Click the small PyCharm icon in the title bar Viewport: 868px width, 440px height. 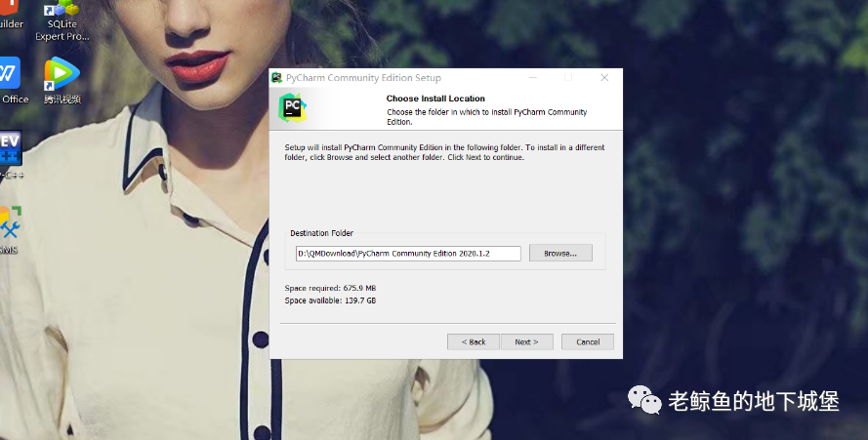(278, 78)
